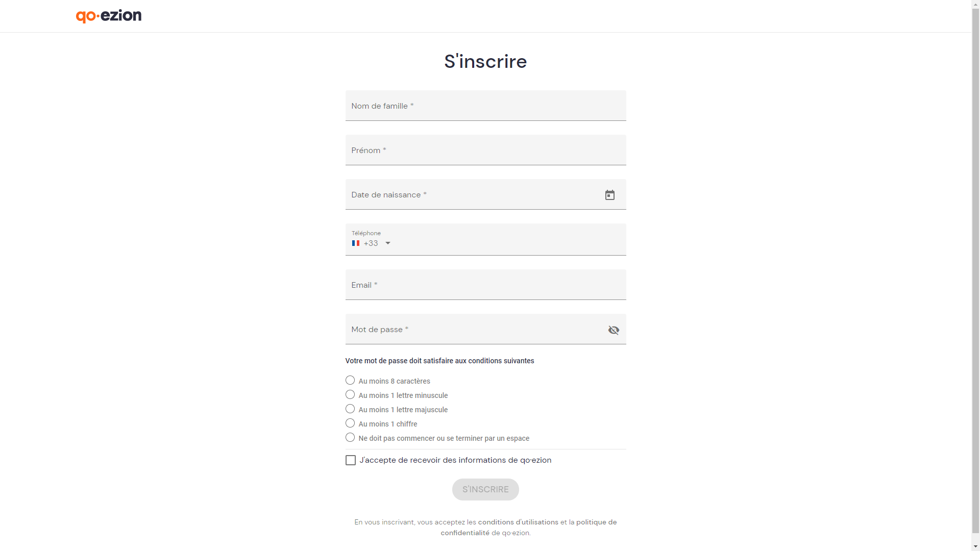Check the newsletter consent checkbox
This screenshot has width=980, height=551.
(x=351, y=460)
